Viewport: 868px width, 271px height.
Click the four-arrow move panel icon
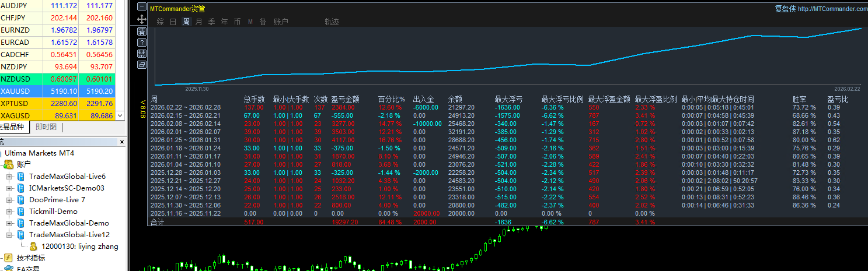pyautogui.click(x=141, y=19)
